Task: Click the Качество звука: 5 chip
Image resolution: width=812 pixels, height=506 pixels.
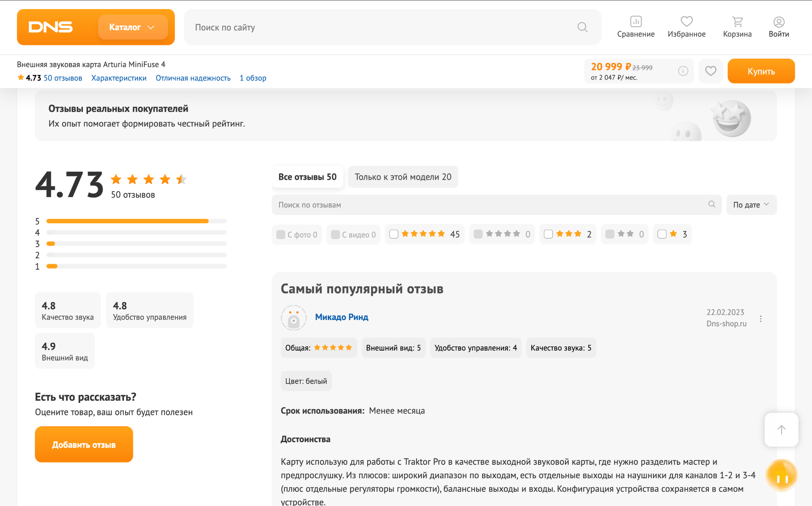Action: [x=561, y=348]
